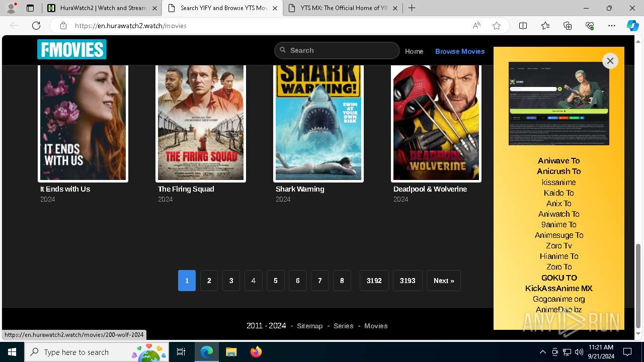Image resolution: width=644 pixels, height=362 pixels.
Task: Close the YTS MX tab
Action: 395,8
